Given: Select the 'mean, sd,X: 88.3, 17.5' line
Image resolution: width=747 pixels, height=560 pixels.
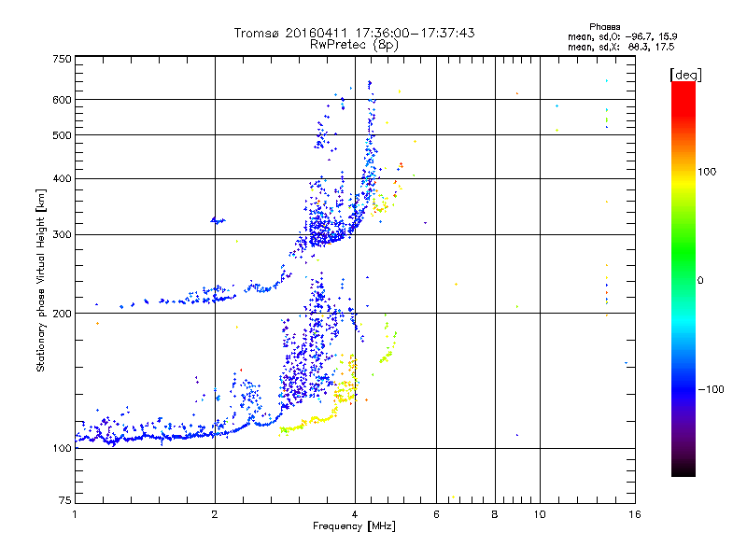Looking at the screenshot, I should pos(621,47).
